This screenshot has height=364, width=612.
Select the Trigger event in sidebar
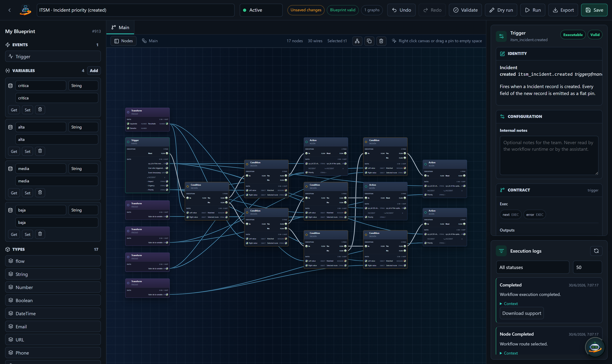[x=53, y=56]
